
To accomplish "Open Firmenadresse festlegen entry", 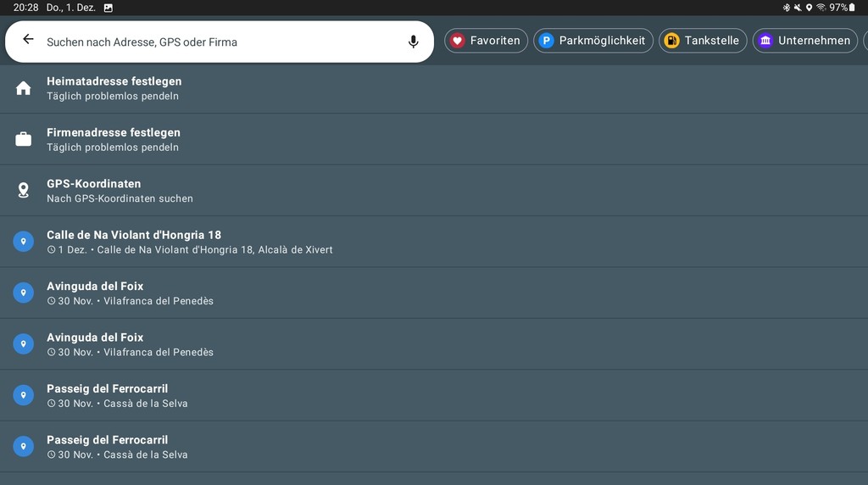I will [434, 139].
